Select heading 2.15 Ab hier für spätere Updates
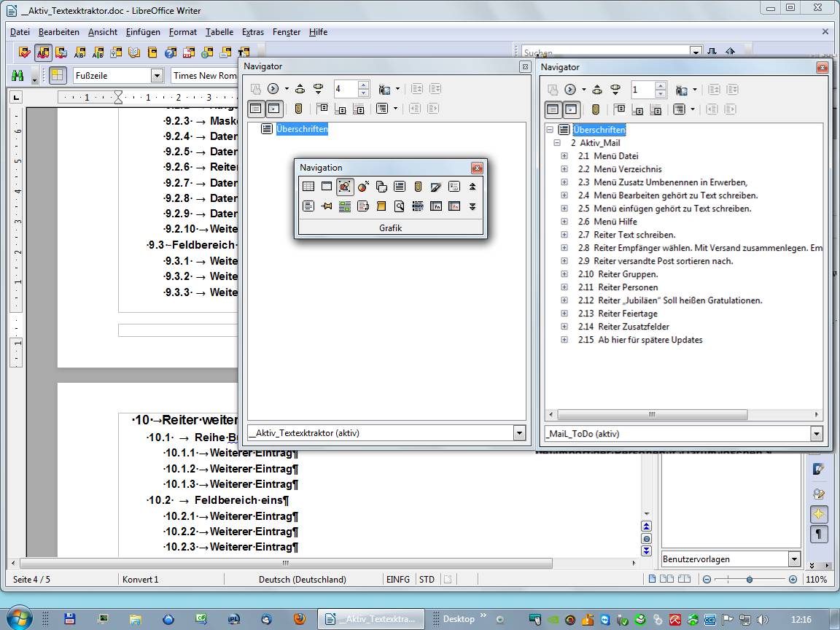Viewport: 840px width, 630px height. click(x=640, y=340)
